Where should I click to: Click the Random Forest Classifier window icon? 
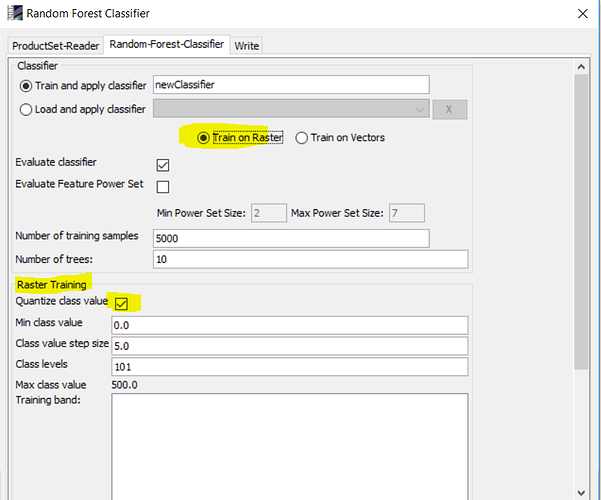click(15, 13)
